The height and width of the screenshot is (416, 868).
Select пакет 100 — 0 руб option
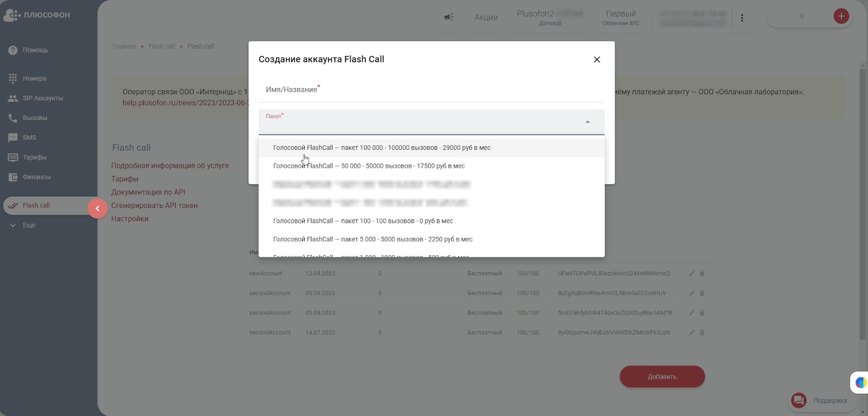431,221
